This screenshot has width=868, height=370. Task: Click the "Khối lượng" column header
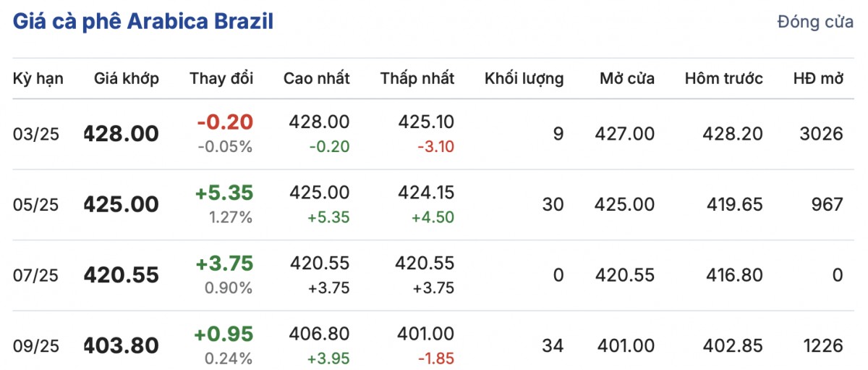[x=524, y=78]
